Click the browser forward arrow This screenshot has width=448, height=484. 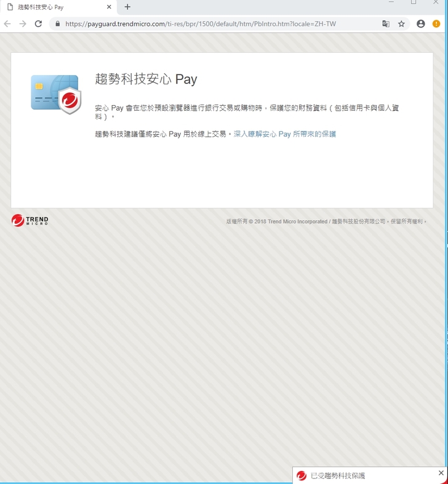[x=23, y=24]
